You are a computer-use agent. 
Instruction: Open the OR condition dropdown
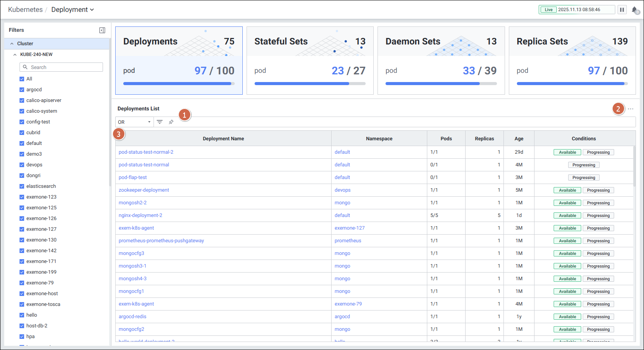[x=134, y=122]
